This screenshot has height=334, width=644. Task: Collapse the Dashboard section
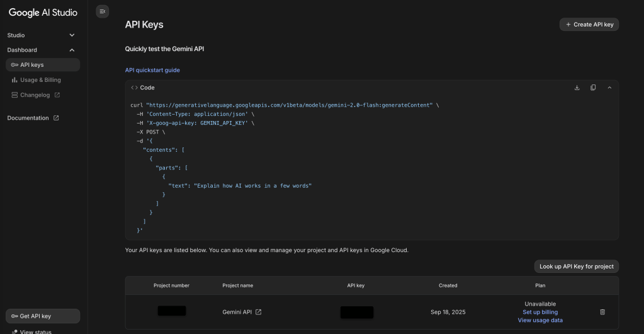coord(72,50)
